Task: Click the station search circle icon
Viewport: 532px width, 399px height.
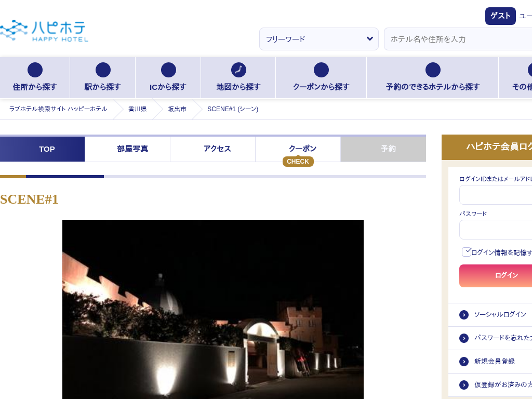Action: tap(103, 70)
